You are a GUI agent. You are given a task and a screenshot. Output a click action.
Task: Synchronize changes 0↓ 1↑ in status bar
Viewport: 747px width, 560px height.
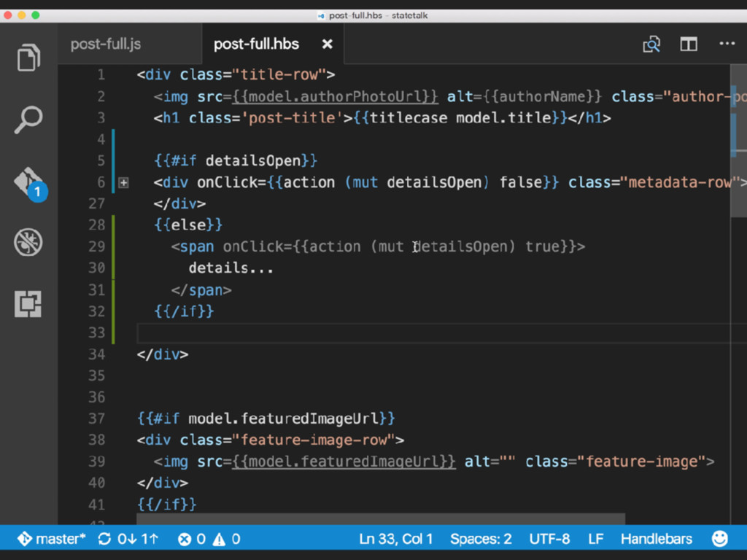pos(128,539)
